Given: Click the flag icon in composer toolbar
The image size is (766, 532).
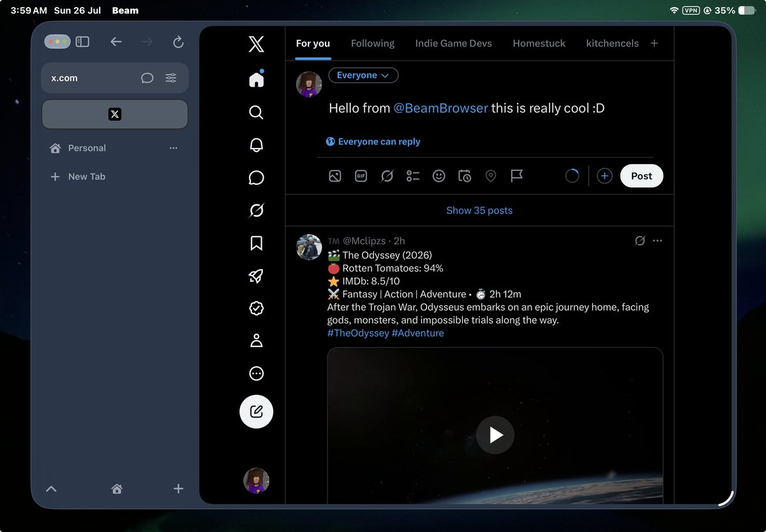Looking at the screenshot, I should (516, 176).
